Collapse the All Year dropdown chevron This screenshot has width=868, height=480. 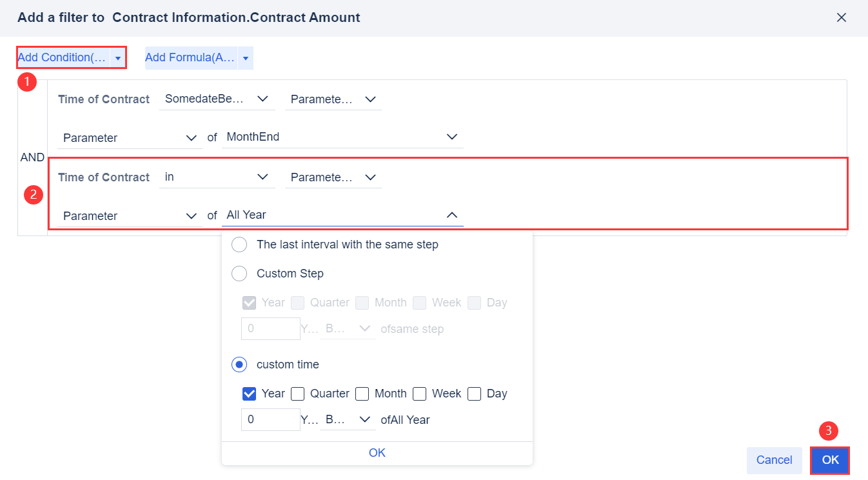452,215
